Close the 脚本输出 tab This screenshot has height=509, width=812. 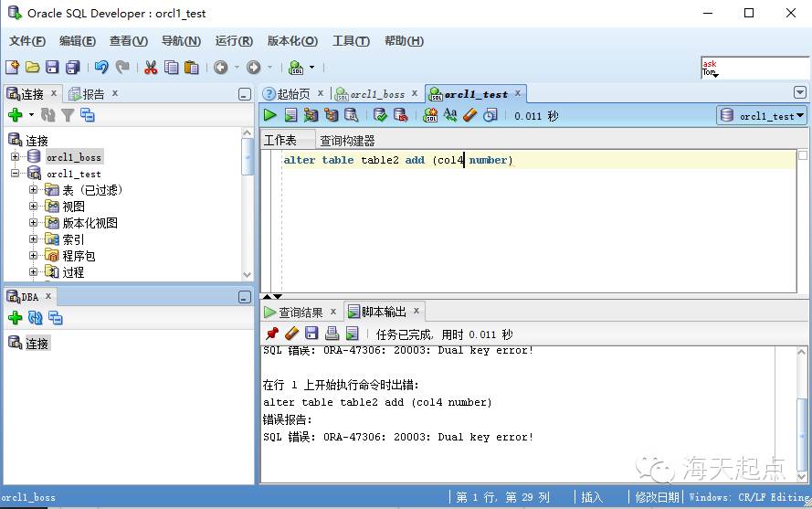pyautogui.click(x=417, y=311)
